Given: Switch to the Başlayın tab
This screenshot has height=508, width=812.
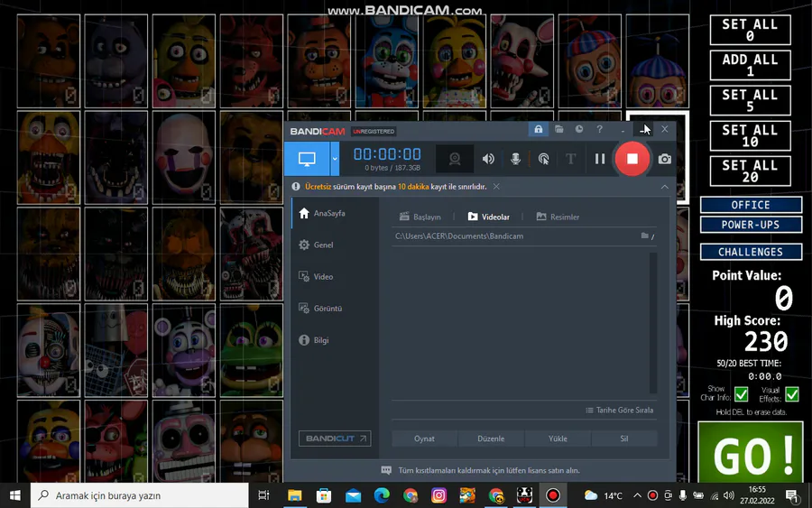Looking at the screenshot, I should tap(420, 217).
